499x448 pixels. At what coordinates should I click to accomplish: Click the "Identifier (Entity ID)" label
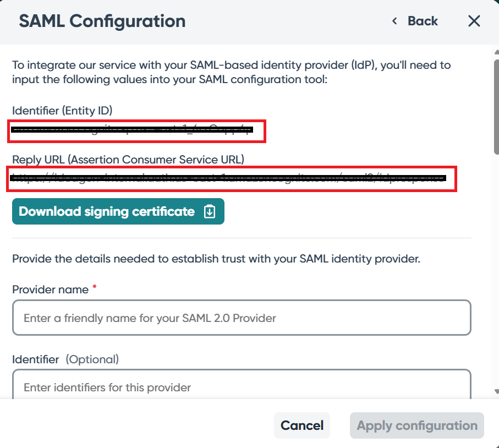(x=62, y=111)
